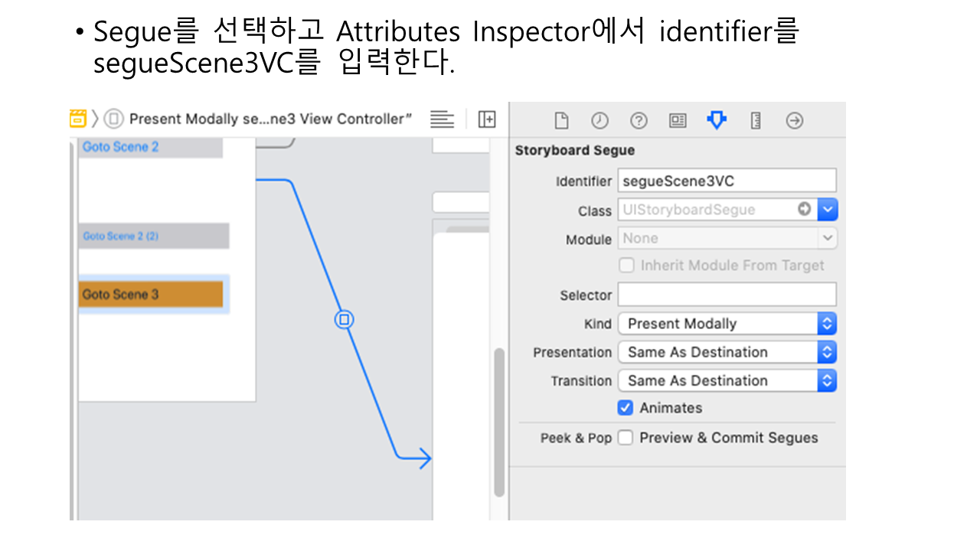Image resolution: width=980 pixels, height=551 pixels.
Task: Open the Class dropdown arrow
Action: coord(827,210)
